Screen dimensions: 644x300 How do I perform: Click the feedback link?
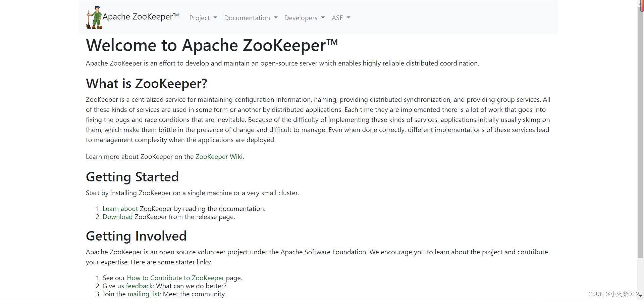(140, 286)
